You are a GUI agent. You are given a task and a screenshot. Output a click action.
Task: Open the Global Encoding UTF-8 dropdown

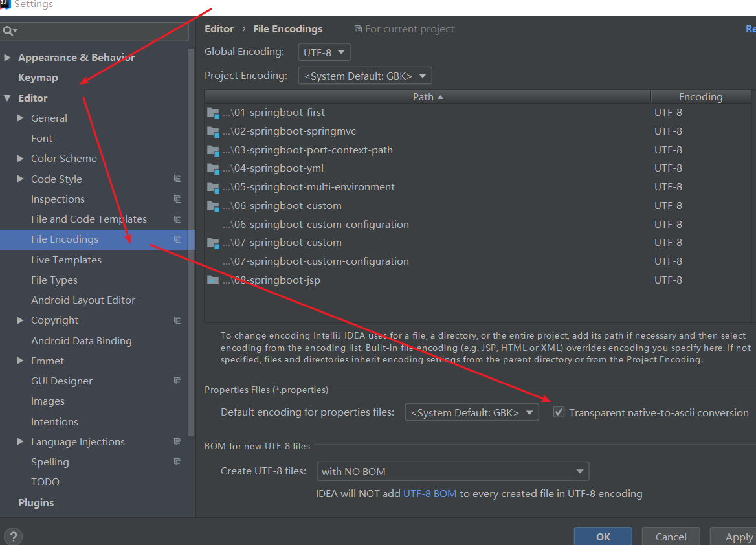[x=324, y=52]
